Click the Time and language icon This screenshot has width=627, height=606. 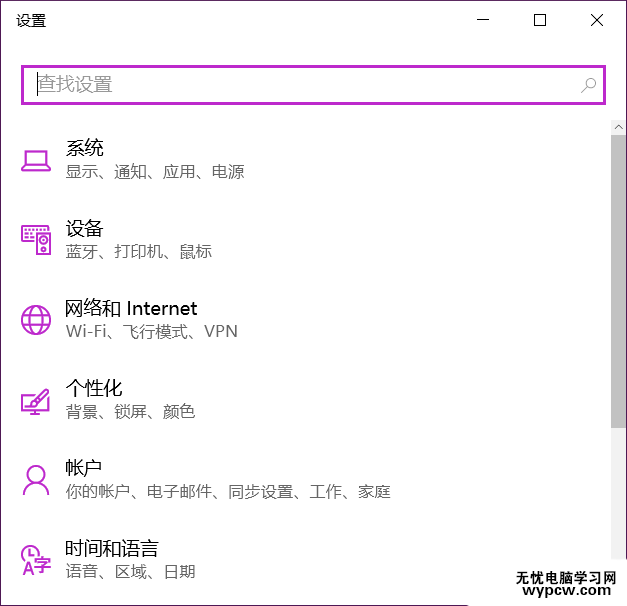pos(36,560)
